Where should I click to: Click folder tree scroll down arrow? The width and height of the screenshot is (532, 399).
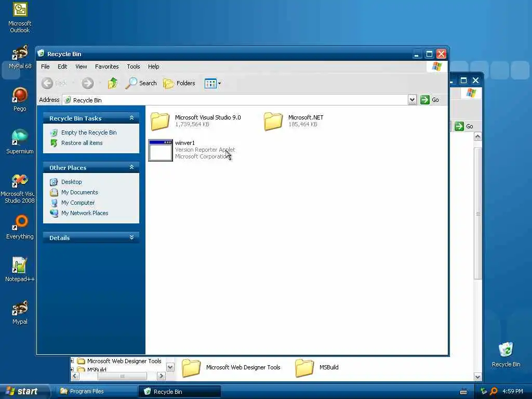(x=170, y=367)
